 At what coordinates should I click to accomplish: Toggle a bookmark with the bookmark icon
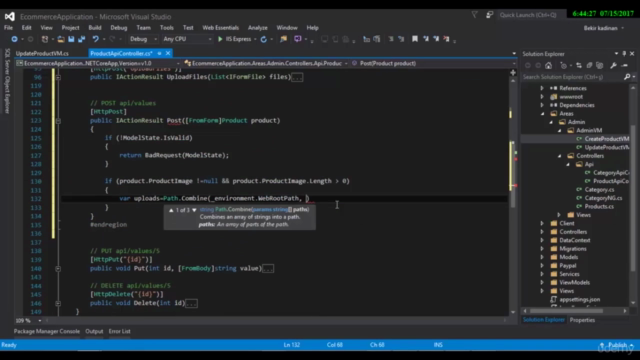415,39
